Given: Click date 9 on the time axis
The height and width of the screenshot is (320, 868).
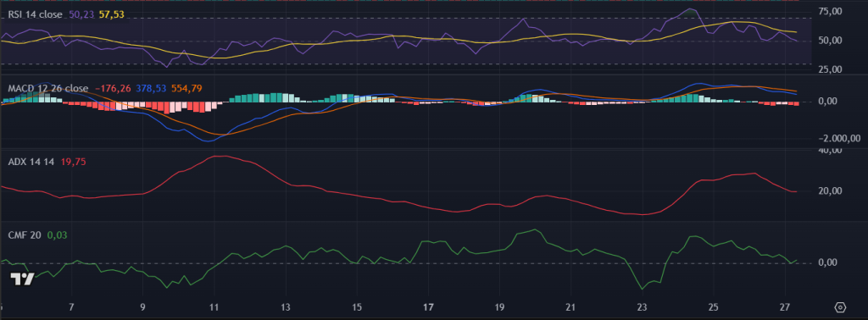Looking at the screenshot, I should pyautogui.click(x=142, y=306).
